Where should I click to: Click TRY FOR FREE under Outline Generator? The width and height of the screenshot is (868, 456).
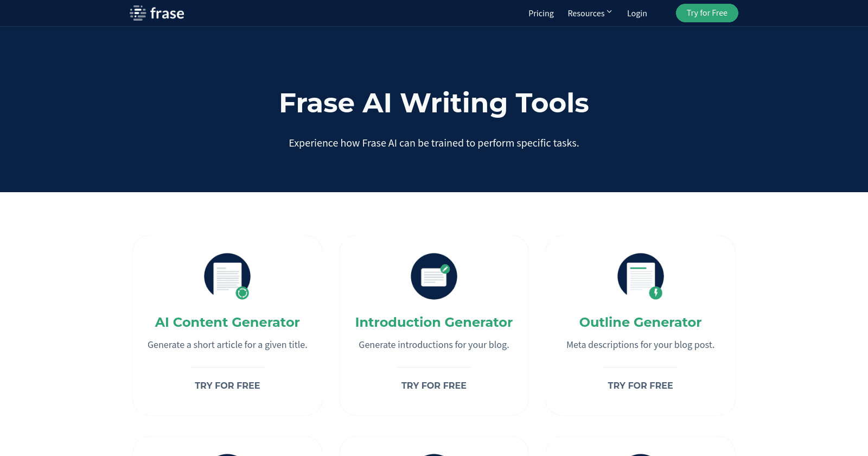point(640,385)
